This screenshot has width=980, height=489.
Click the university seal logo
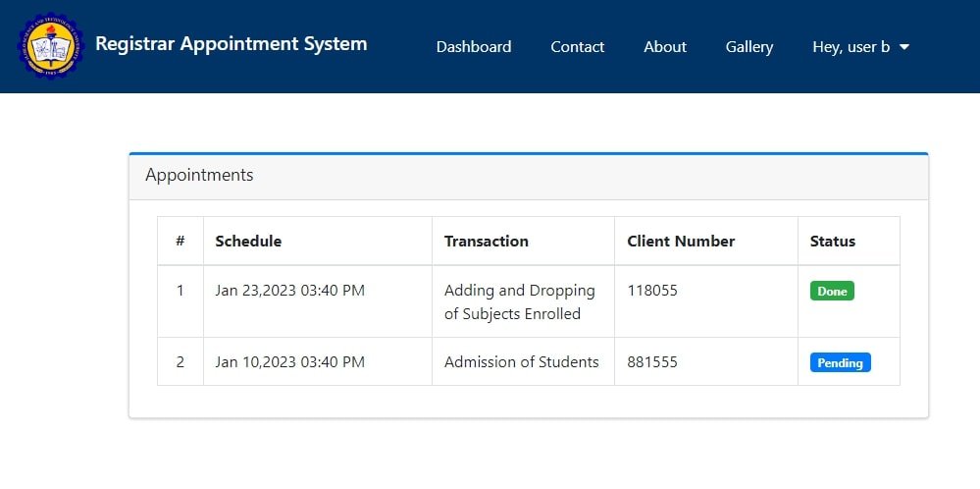click(x=51, y=46)
